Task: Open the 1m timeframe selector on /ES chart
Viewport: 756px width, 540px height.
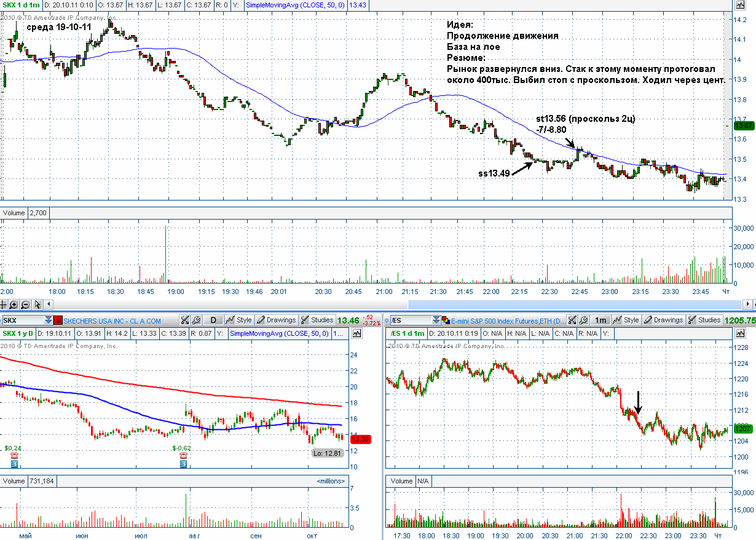Action: tap(601, 320)
